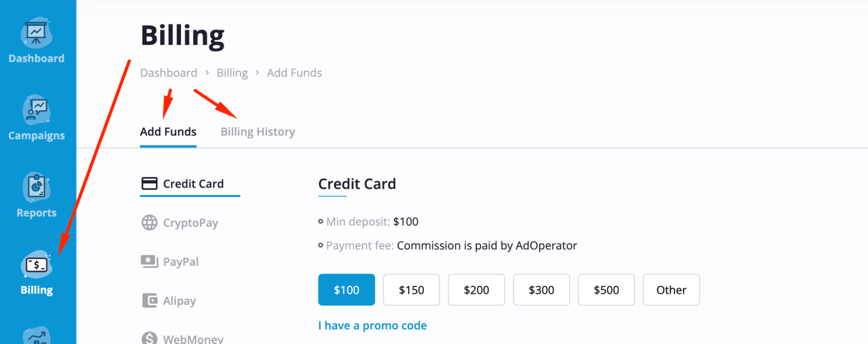Open the Dashboard sidebar icon
Image resolution: width=868 pixels, height=344 pixels.
click(36, 33)
